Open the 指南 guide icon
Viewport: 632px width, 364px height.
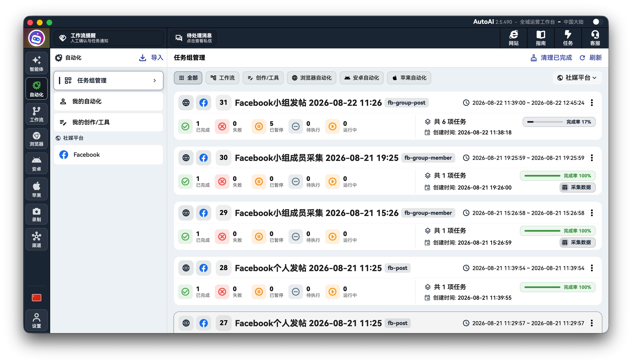pos(541,38)
